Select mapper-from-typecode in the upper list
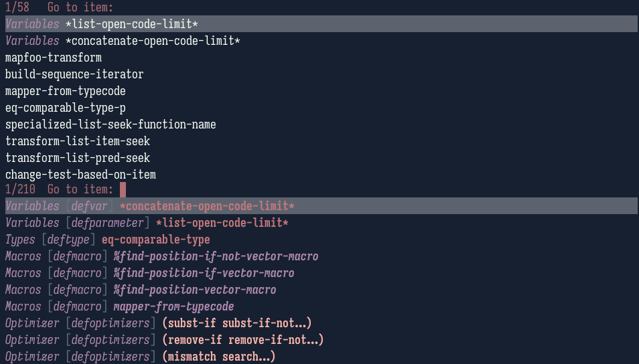 [x=65, y=91]
